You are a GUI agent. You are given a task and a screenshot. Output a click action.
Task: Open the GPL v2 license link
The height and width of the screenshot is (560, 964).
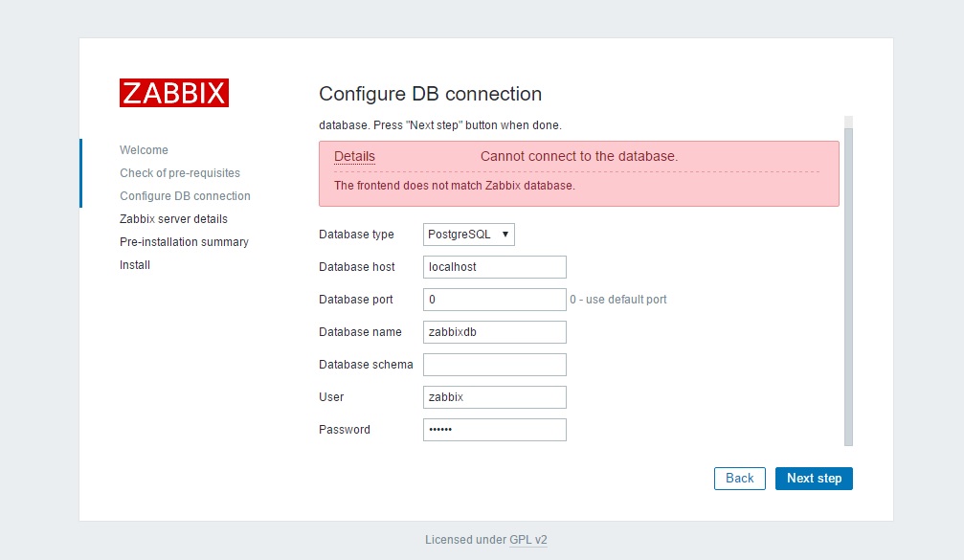click(x=528, y=540)
